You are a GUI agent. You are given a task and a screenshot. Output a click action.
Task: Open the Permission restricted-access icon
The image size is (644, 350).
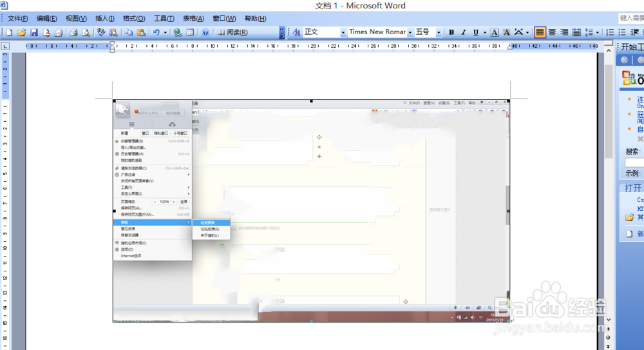tap(46, 32)
